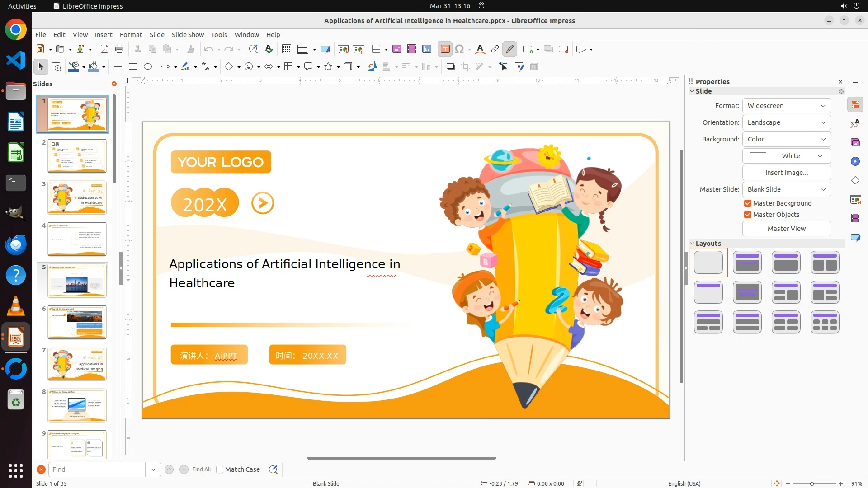Click the Insert Text Box icon

coord(445,49)
